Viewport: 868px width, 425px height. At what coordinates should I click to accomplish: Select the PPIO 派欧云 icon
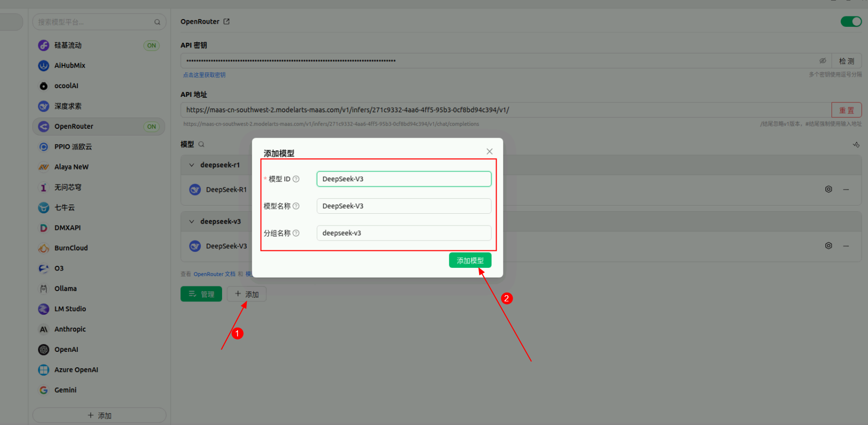click(44, 147)
